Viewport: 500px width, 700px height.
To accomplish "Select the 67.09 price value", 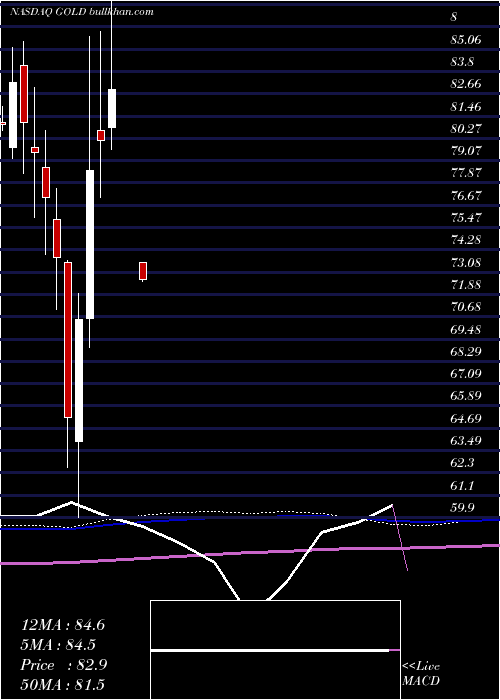I will click(466, 374).
